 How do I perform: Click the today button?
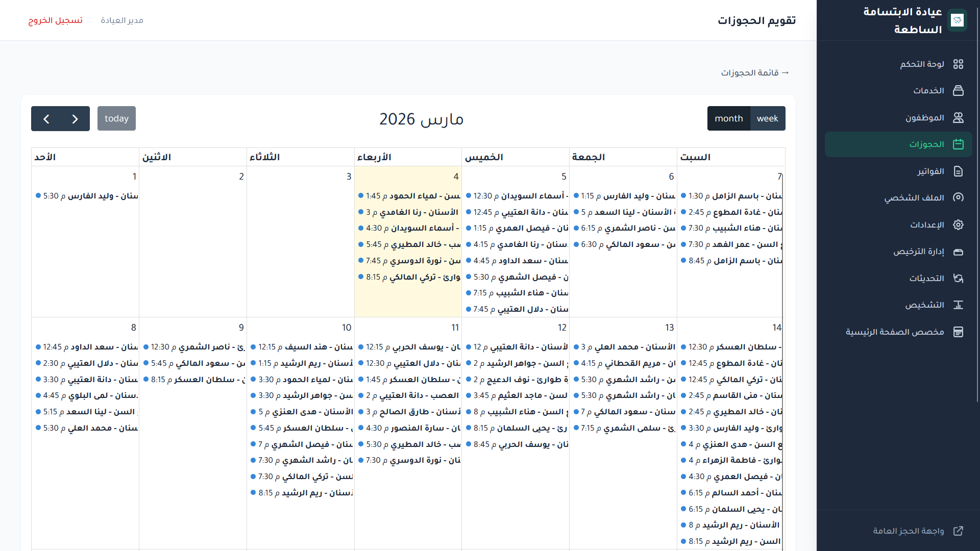coord(116,118)
